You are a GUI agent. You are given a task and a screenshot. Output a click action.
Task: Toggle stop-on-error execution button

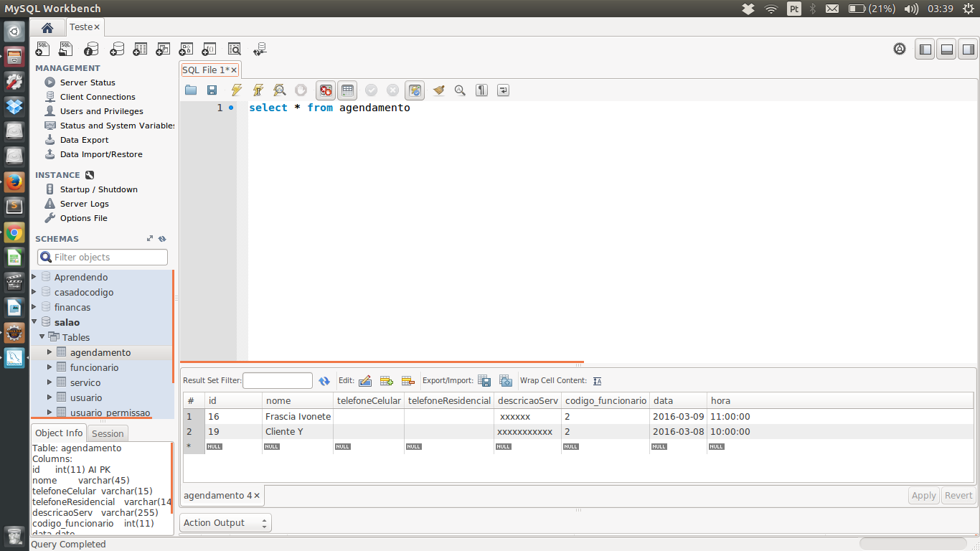326,90
